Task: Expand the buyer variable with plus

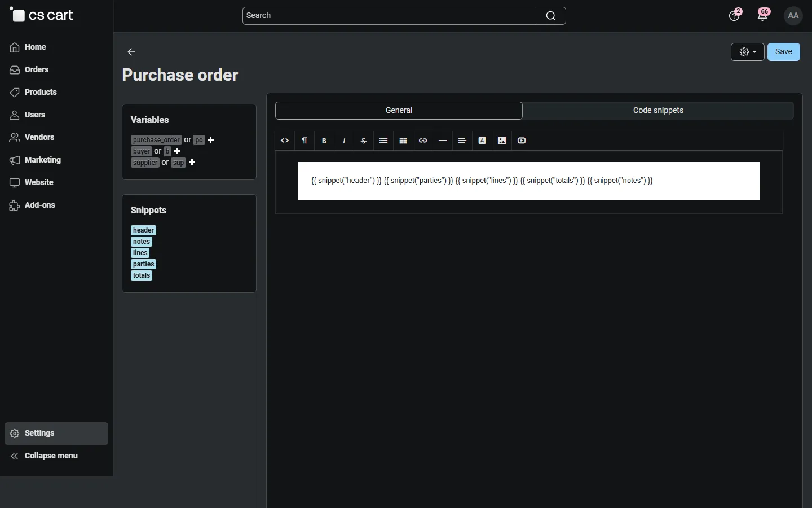Action: (178, 151)
